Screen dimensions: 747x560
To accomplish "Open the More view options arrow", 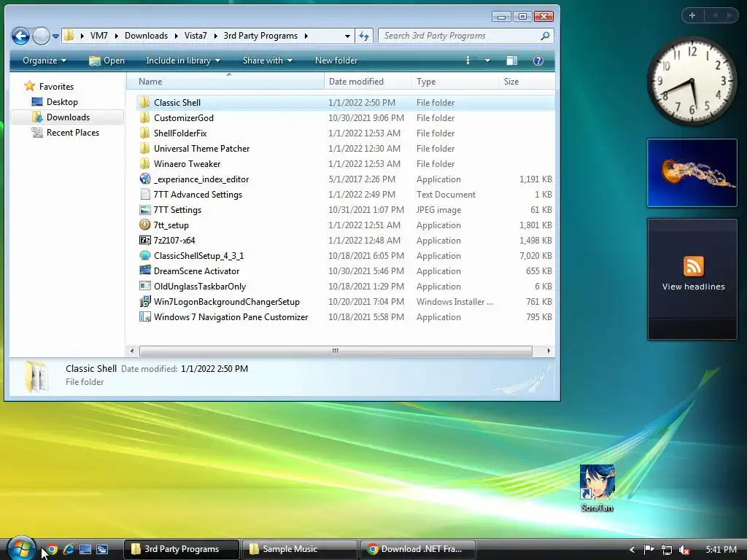I will [x=487, y=61].
